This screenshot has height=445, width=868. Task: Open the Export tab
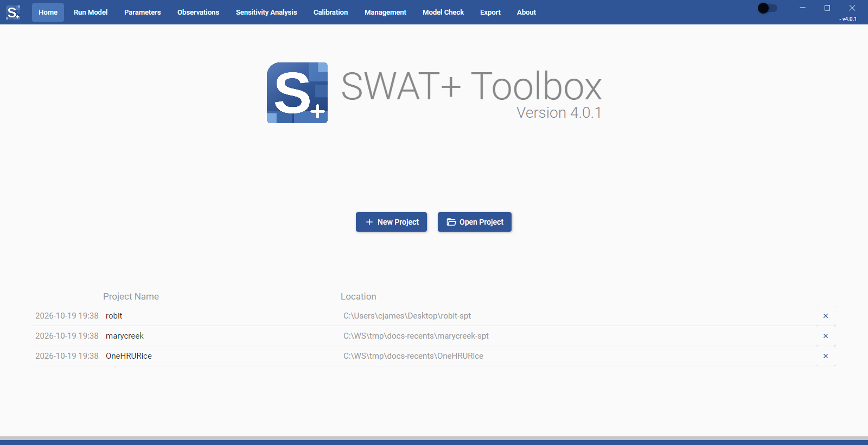pyautogui.click(x=490, y=12)
